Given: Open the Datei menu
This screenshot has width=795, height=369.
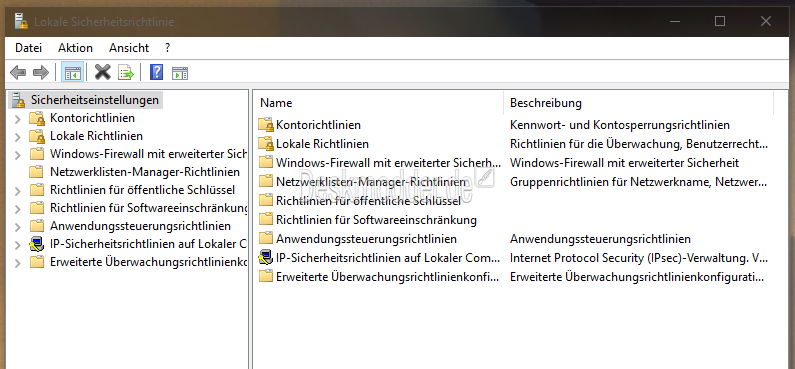Looking at the screenshot, I should tap(28, 48).
